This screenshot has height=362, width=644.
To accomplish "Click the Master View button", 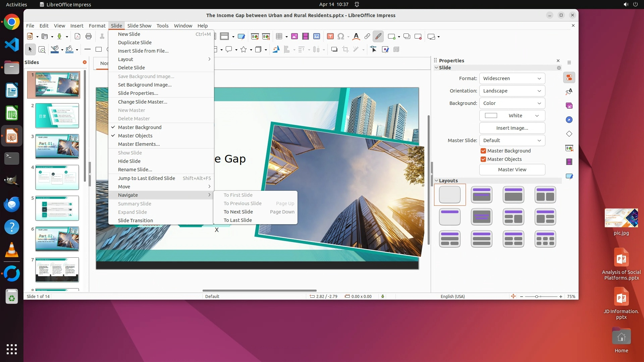I will (512, 170).
